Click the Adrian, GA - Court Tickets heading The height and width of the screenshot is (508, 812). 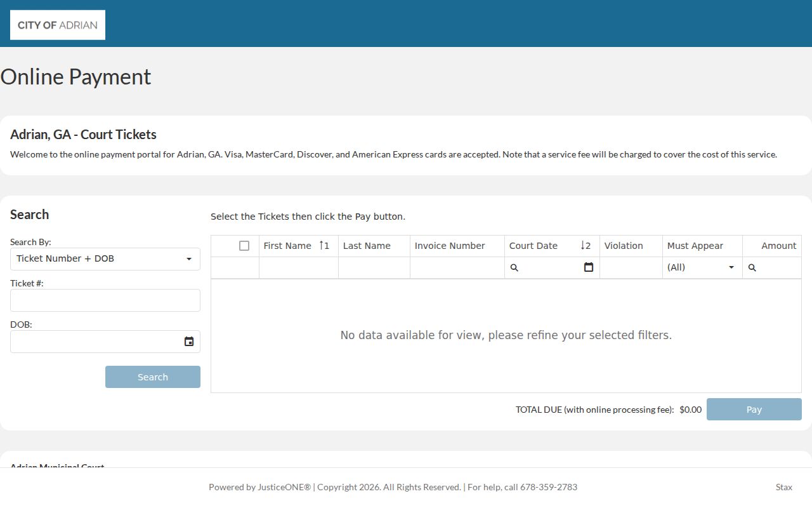(83, 135)
